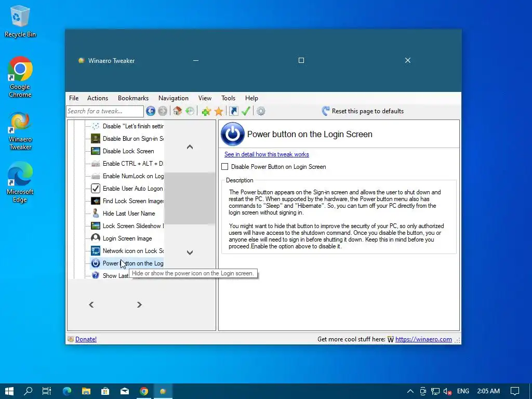Click the Back navigation arrow in toolbar

click(x=151, y=111)
